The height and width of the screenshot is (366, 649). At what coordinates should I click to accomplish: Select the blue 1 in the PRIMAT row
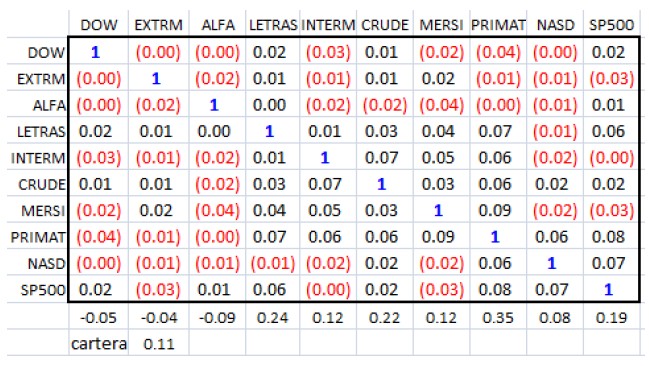(x=498, y=237)
